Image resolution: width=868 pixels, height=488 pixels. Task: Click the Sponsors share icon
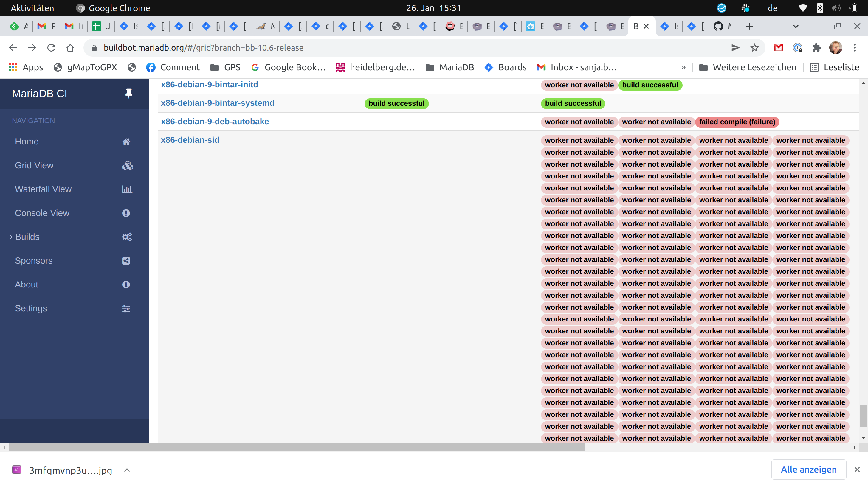point(126,261)
